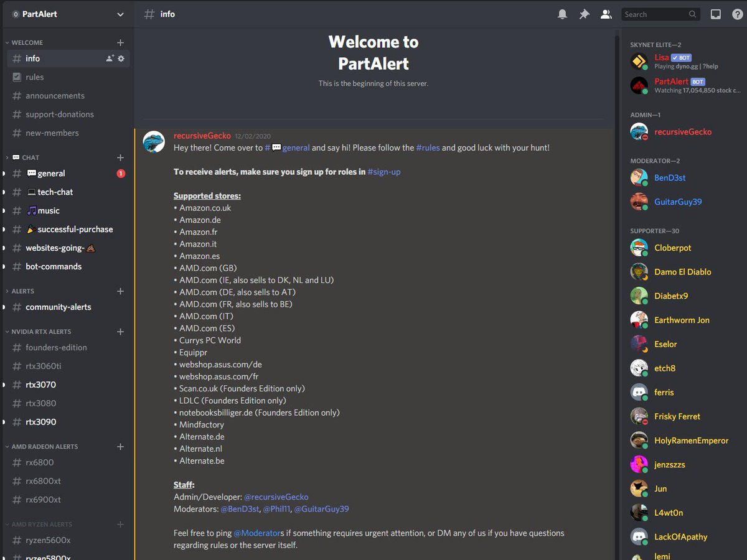Open the bot-commands channel
747x560 pixels.
pyautogui.click(x=68, y=267)
